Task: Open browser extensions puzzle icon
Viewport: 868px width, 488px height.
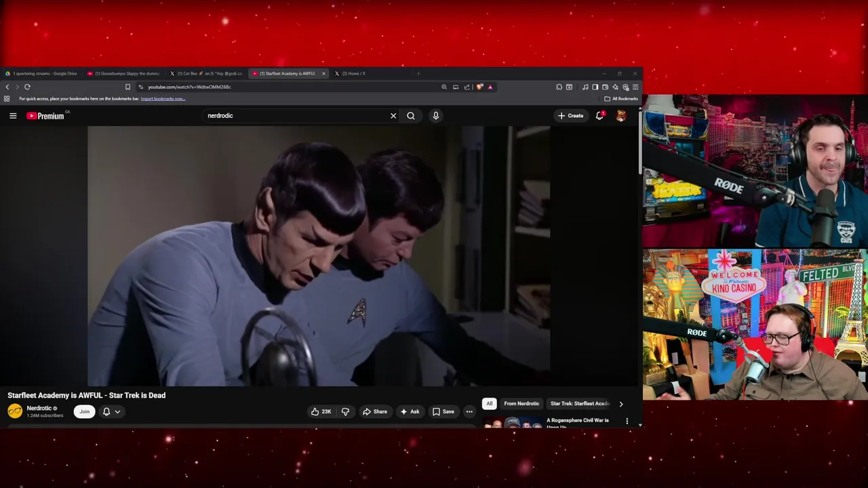Action: coord(559,87)
